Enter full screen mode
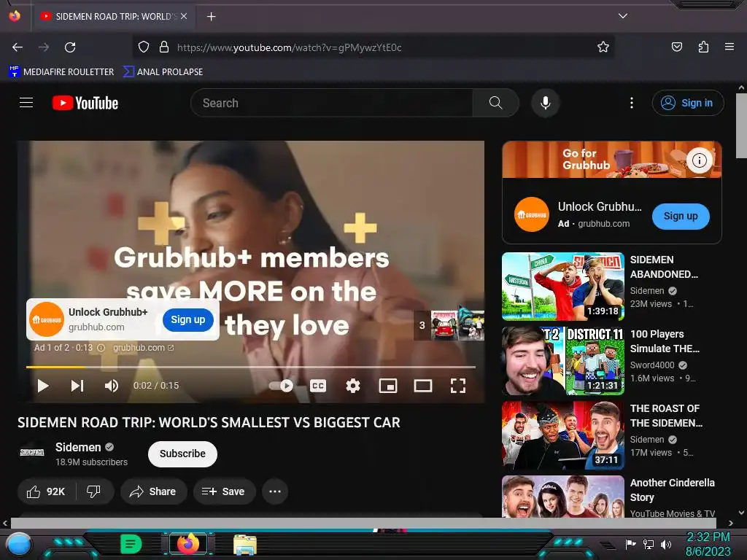This screenshot has width=747, height=560. 458,386
